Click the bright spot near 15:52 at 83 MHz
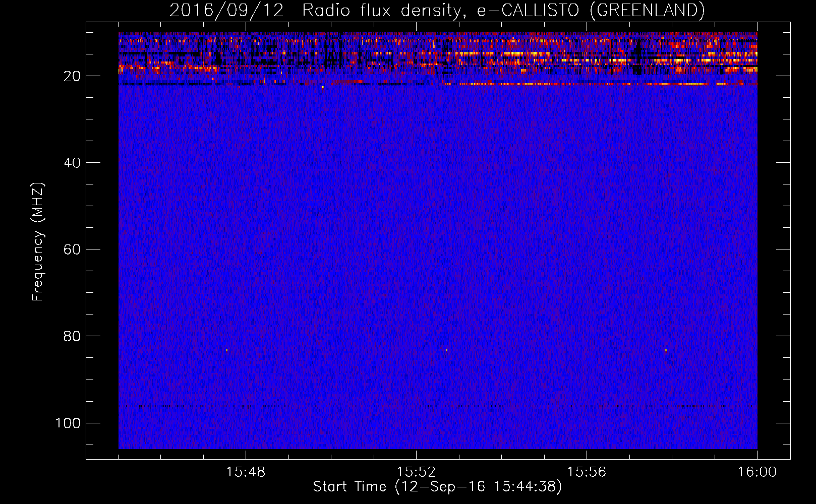 [x=446, y=350]
